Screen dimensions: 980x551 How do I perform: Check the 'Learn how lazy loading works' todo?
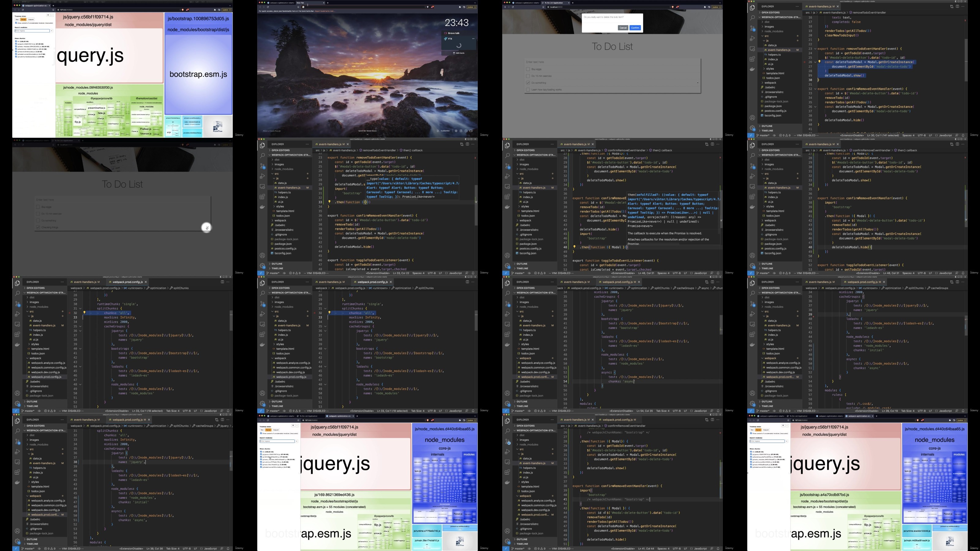(x=528, y=90)
